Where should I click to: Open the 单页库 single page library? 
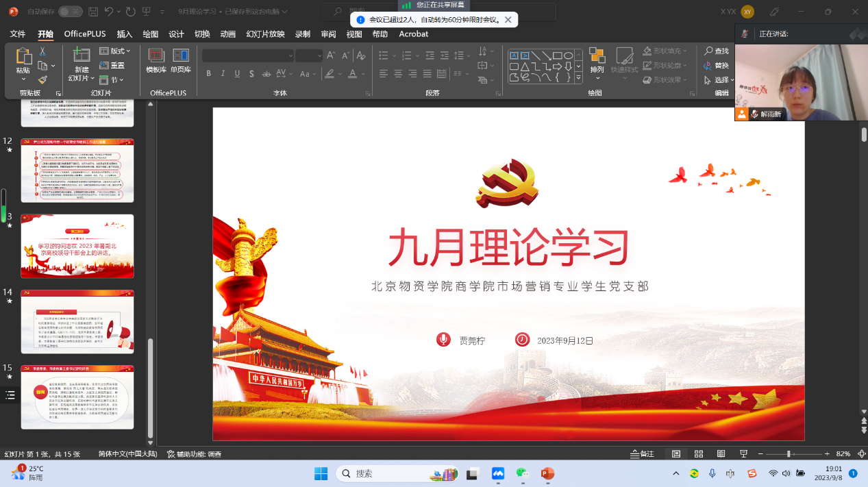coord(181,61)
